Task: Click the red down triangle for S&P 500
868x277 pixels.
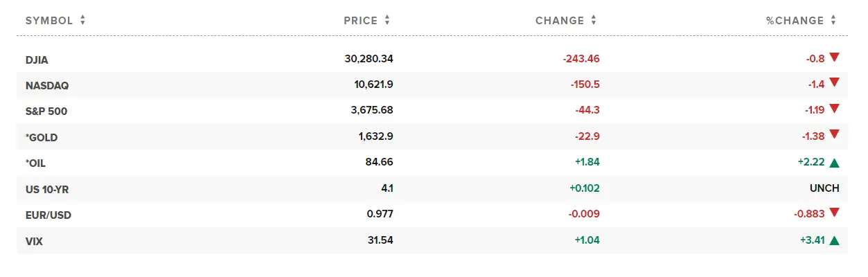Action: pyautogui.click(x=834, y=109)
